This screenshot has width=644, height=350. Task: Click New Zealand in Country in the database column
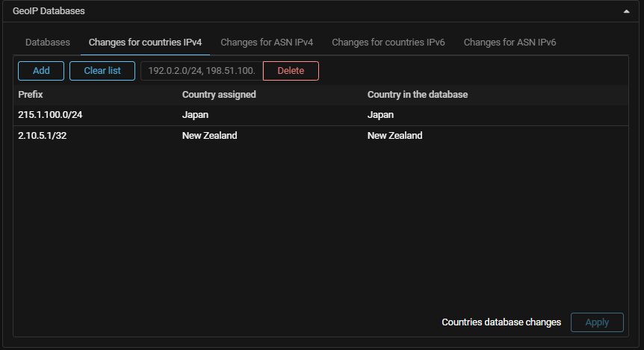click(394, 136)
